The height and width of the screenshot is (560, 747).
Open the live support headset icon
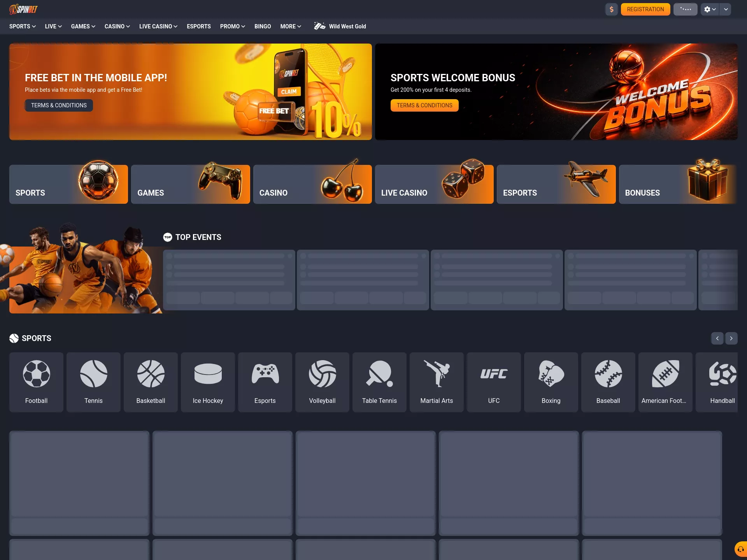click(740, 549)
